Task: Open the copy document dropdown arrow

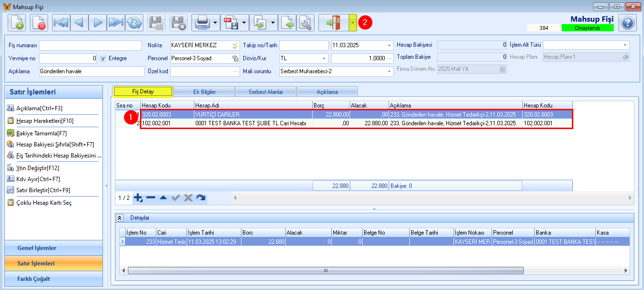Action: point(273,23)
